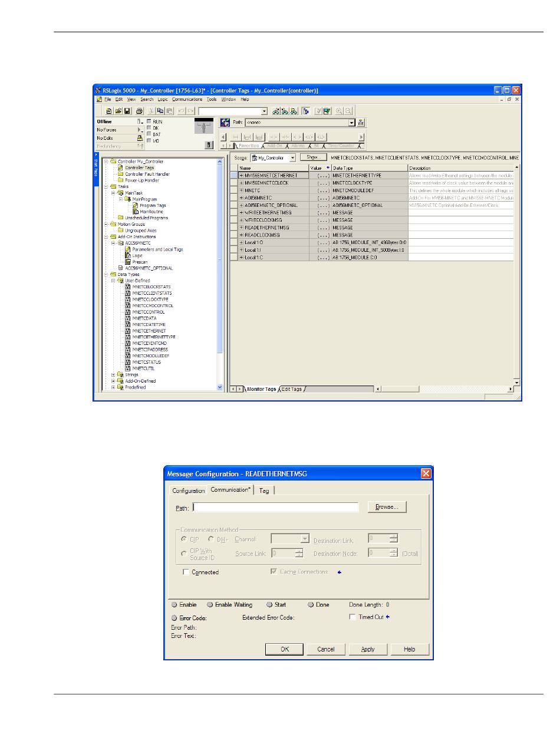Open the Path dropdown in the toolbar
Viewport: 560px width, 747px height.
352,122
